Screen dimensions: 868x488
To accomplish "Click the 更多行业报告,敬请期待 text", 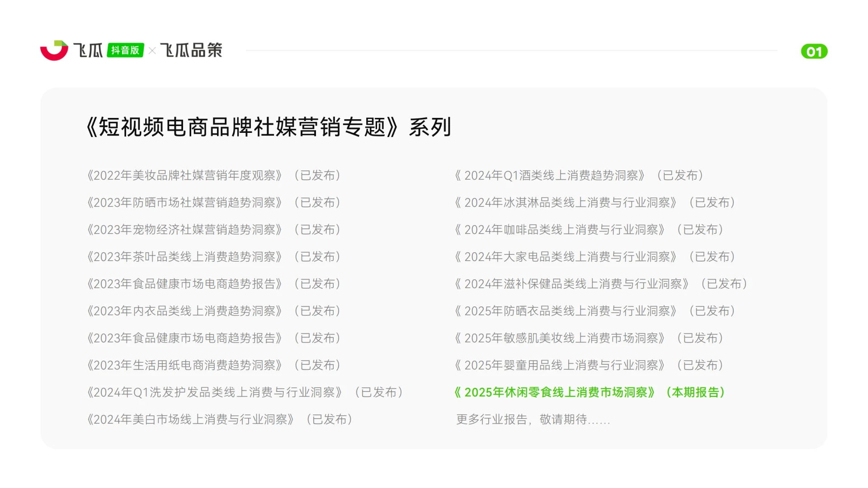I will point(533,419).
